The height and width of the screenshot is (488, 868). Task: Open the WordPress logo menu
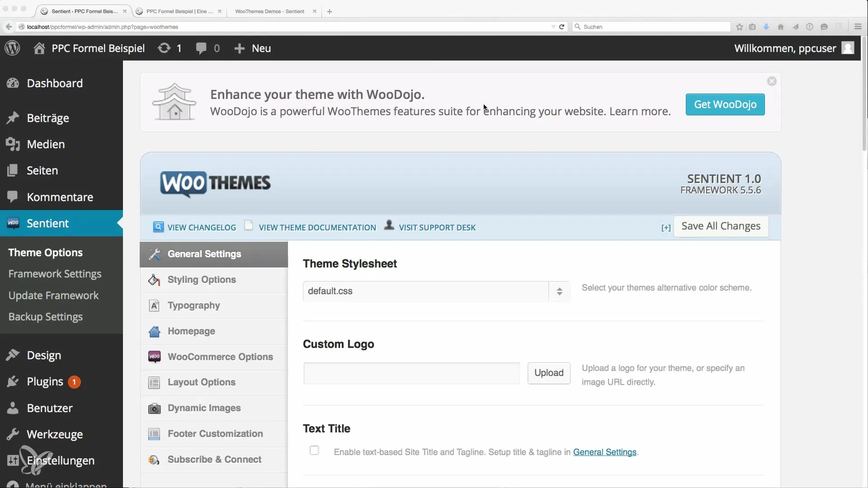click(13, 48)
